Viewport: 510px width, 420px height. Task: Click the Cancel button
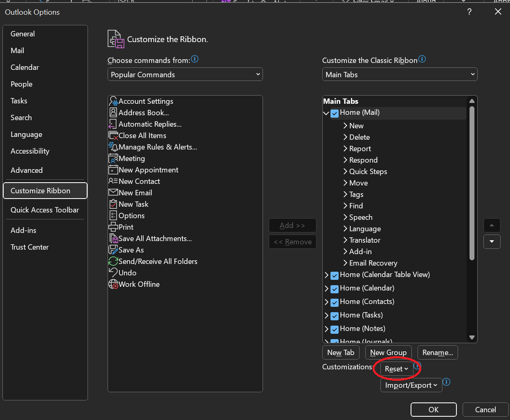485,410
